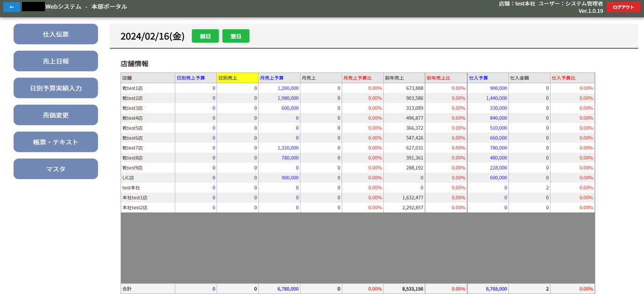Open 売上日報 from the sidebar
The width and height of the screenshot is (644, 294).
pyautogui.click(x=56, y=61)
